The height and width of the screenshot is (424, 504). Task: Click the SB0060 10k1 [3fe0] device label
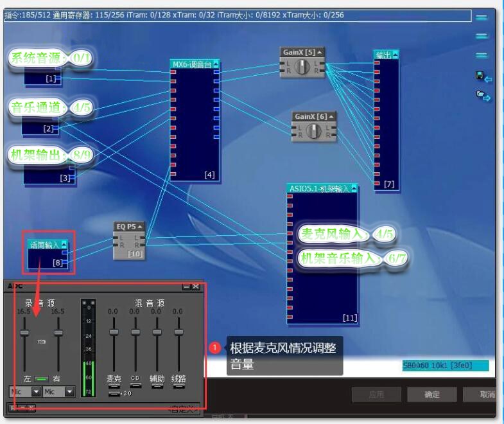pos(446,366)
